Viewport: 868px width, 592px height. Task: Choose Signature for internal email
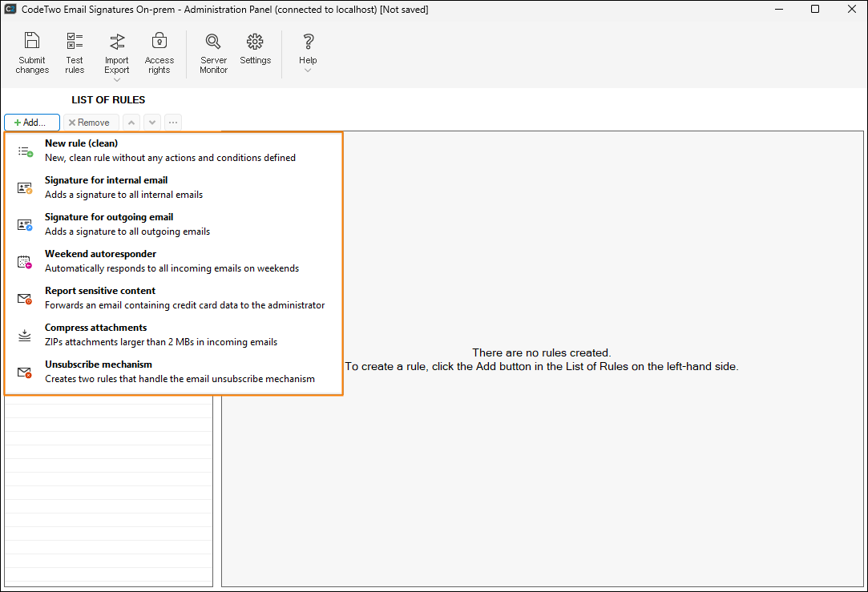click(106, 180)
